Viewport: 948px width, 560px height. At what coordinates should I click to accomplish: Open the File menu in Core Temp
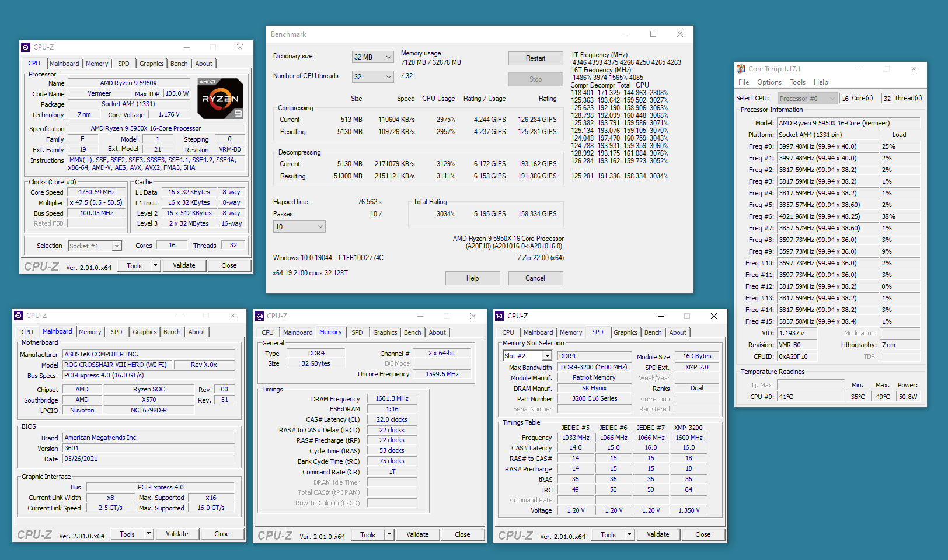click(744, 82)
